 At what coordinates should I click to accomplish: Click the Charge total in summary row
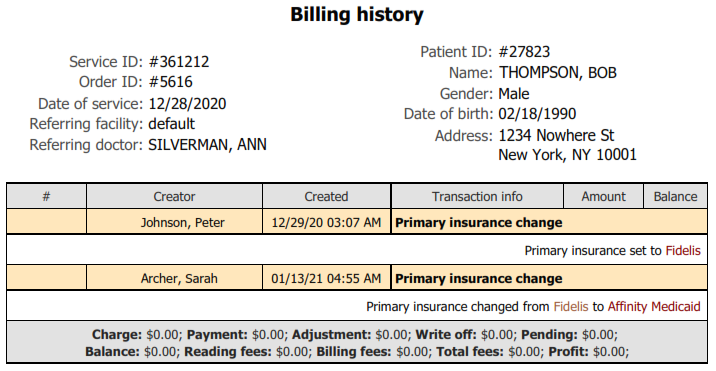[x=135, y=334]
